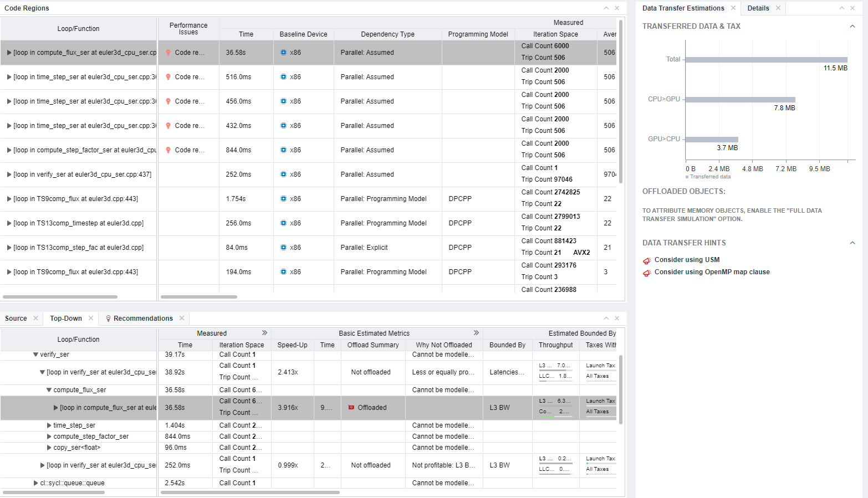Click the lightbulb icon on Recommendations tab

click(x=108, y=319)
